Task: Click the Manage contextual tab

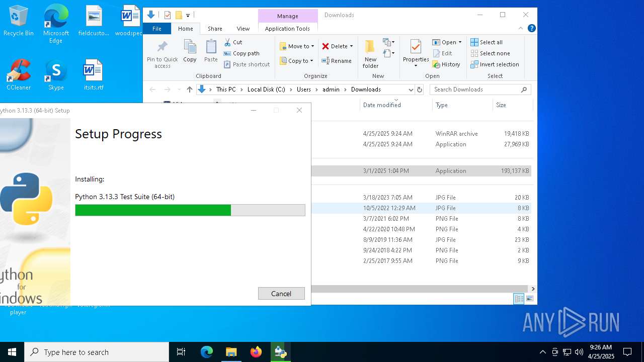Action: tap(288, 16)
